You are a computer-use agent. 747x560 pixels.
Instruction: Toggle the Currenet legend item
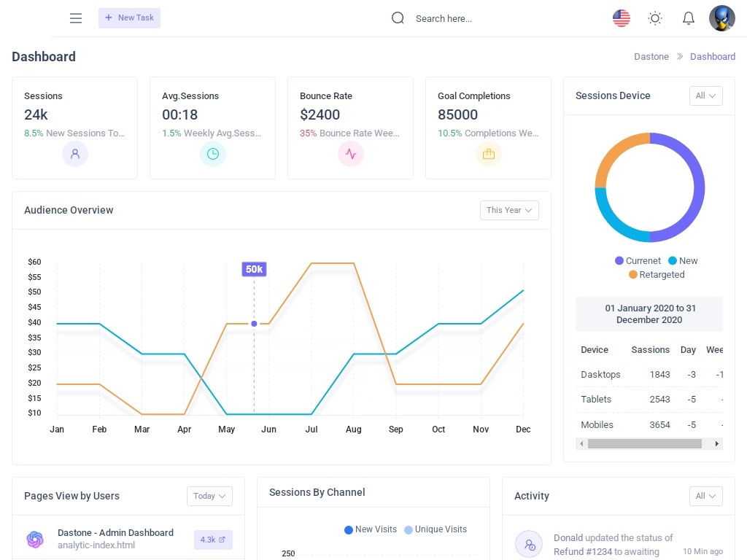(638, 260)
